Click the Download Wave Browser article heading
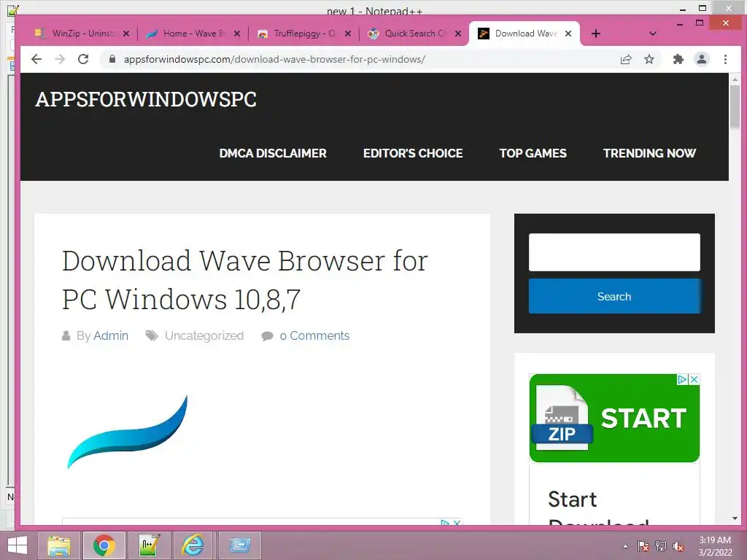Image resolution: width=747 pixels, height=560 pixels. tap(245, 280)
